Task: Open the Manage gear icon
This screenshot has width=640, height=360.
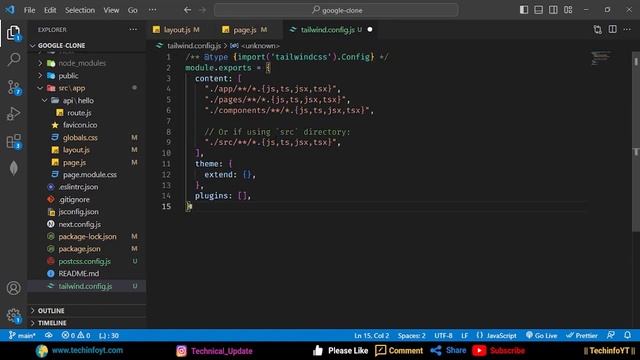Action: tap(13, 316)
